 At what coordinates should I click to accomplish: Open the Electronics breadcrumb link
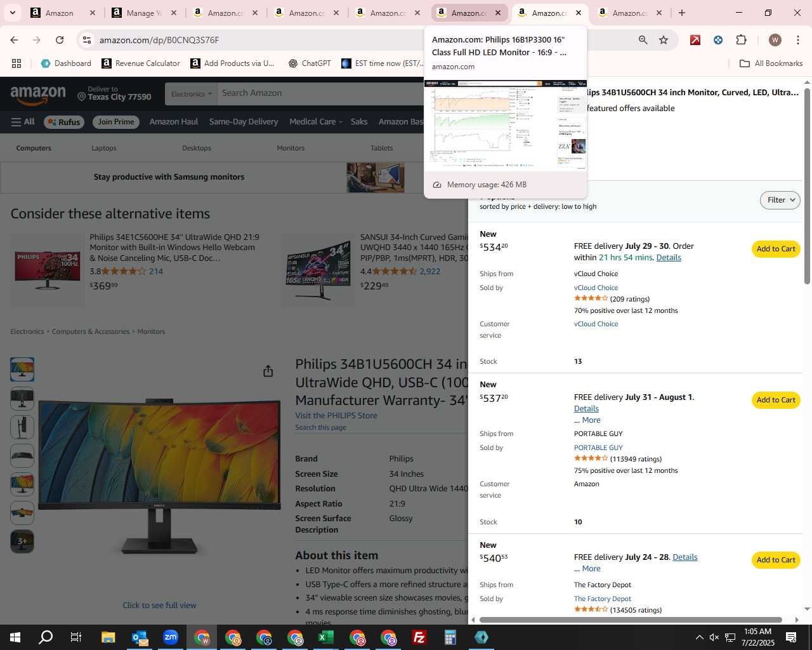click(27, 331)
